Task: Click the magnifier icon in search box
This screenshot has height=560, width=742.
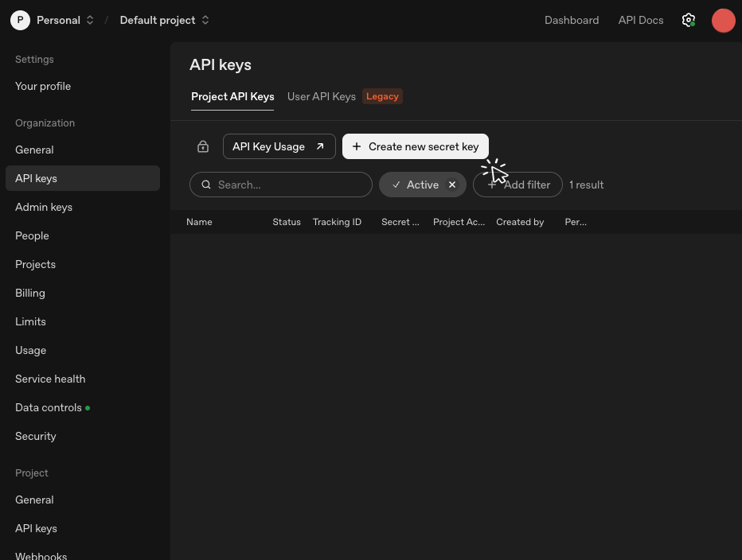Action: click(206, 185)
